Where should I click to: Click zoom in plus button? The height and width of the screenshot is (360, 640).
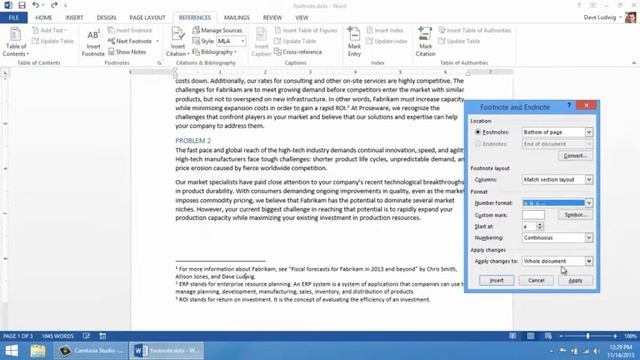[615, 336]
